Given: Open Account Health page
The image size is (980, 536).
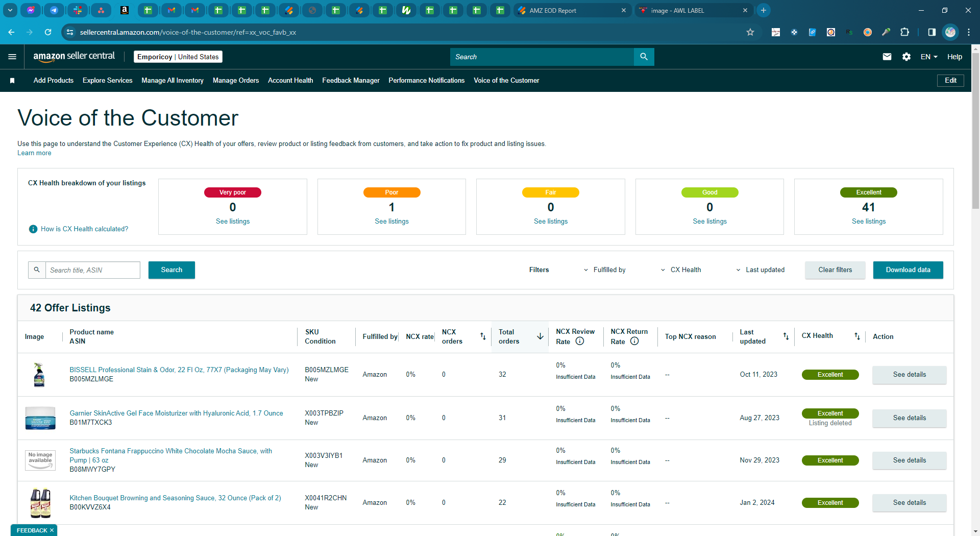Looking at the screenshot, I should pyautogui.click(x=290, y=81).
